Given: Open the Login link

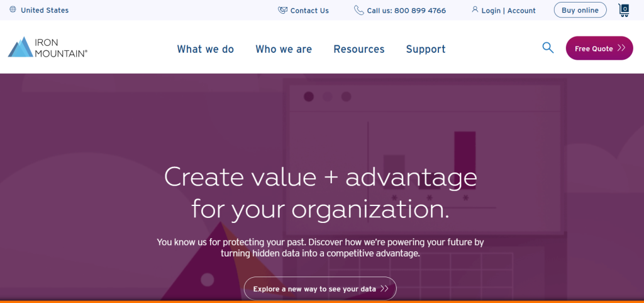Looking at the screenshot, I should 491,11.
